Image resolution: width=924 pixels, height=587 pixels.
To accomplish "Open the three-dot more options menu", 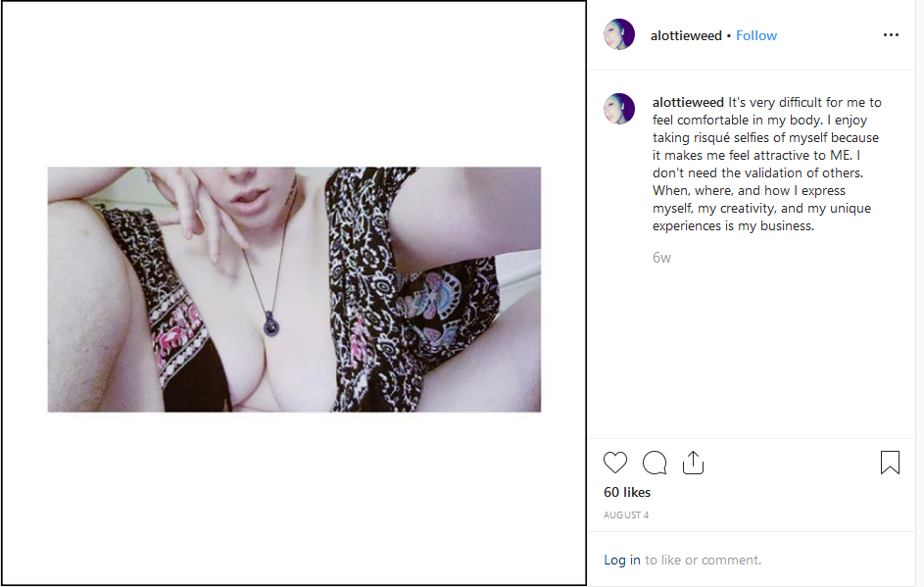I will [x=891, y=35].
